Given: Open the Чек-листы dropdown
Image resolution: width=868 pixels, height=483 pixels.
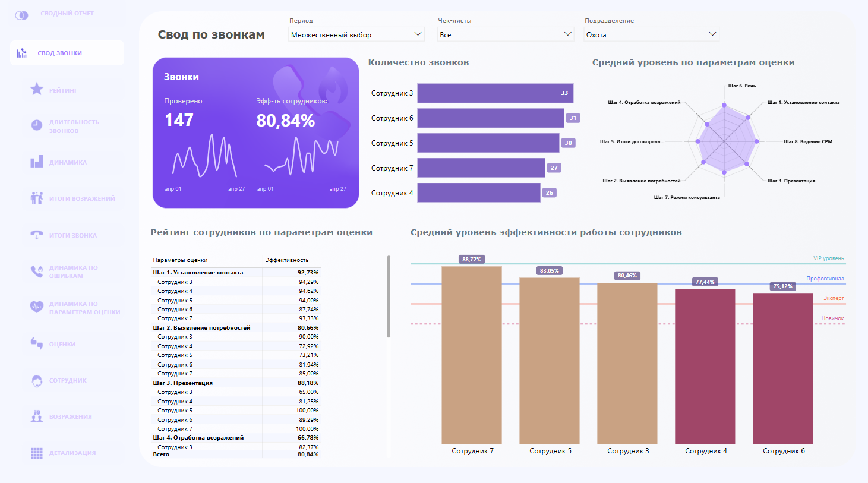Looking at the screenshot, I should coord(506,34).
